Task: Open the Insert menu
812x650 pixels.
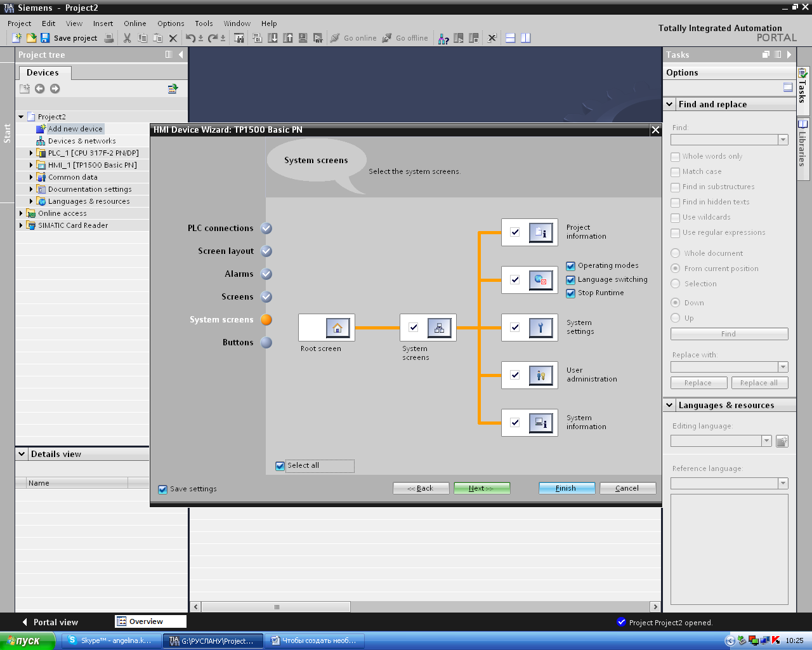Action: point(103,23)
